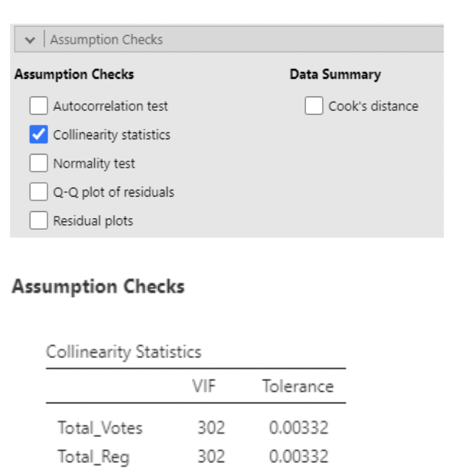Click the VIF value for Total_Reg
This screenshot has height=476, width=459.
(211, 457)
